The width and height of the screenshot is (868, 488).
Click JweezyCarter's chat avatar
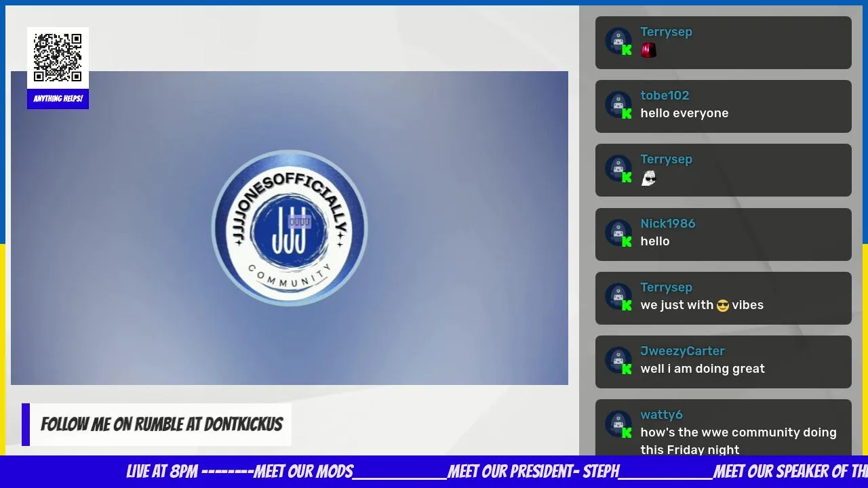pyautogui.click(x=618, y=361)
